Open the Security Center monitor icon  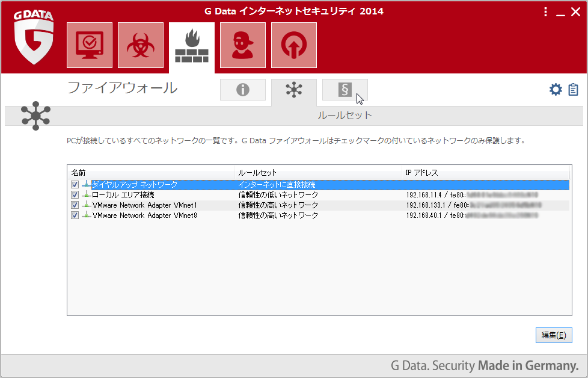coord(90,46)
